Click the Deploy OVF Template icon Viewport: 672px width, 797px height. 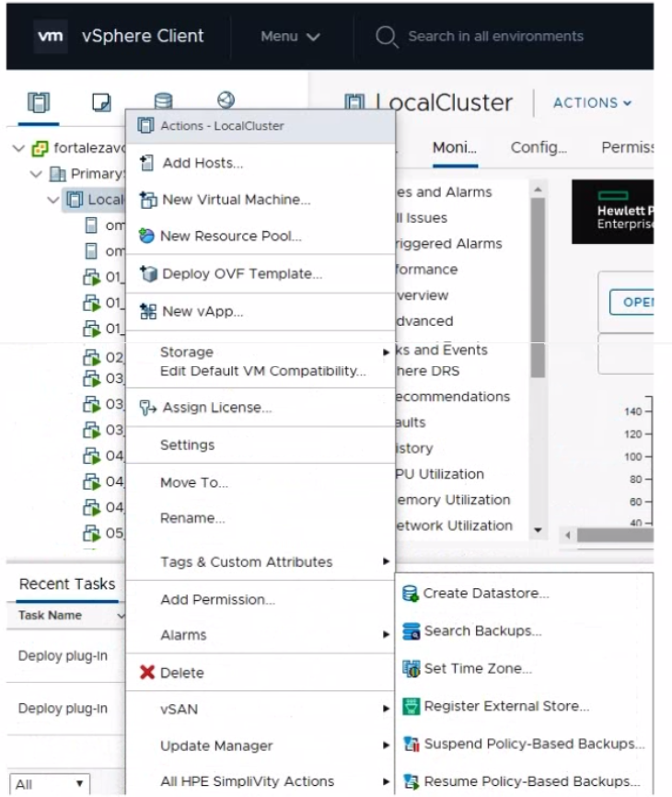point(148,273)
